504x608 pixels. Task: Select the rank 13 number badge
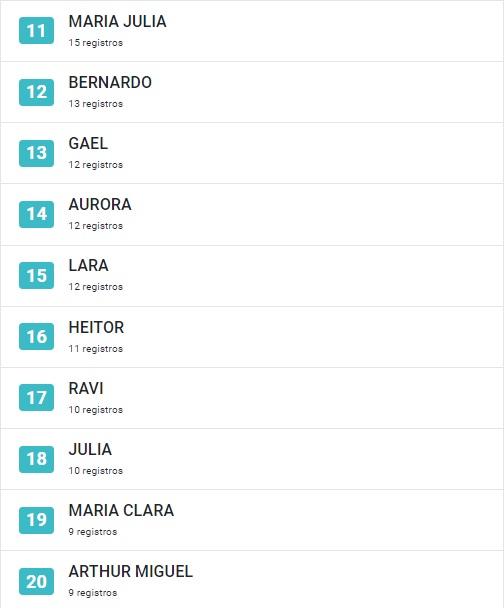tap(36, 153)
